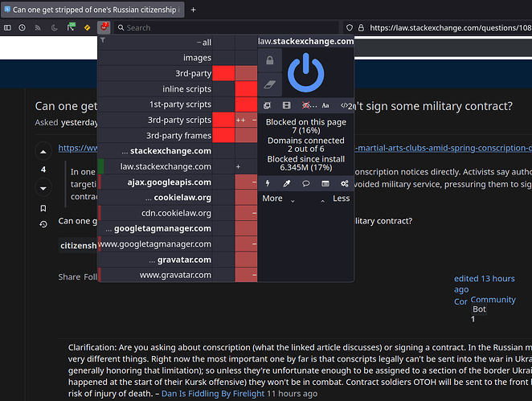Click the site security padlock beside the URL
This screenshot has width=532, height=401.
pos(362,28)
